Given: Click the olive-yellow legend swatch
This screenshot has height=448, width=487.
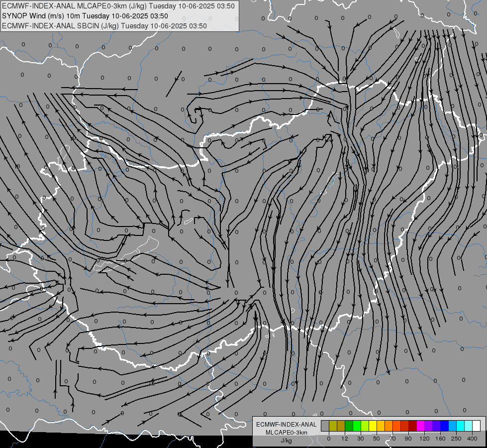Looking at the screenshot, I should point(333,426).
